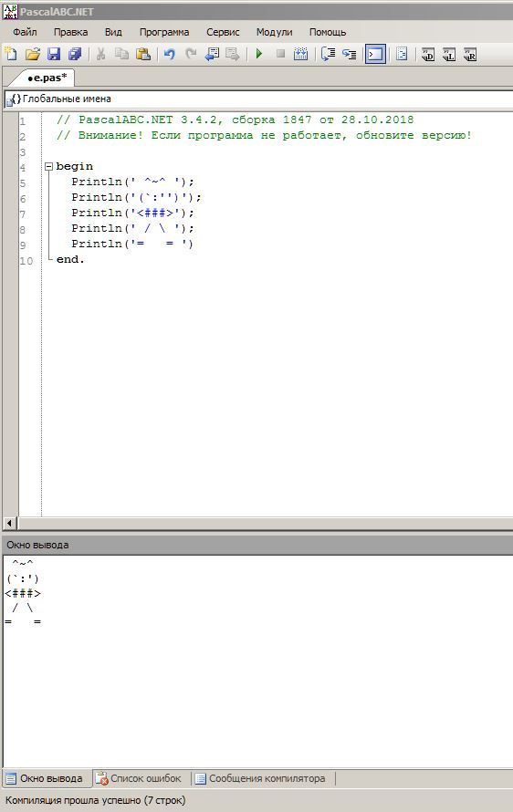Open the Сообщения компилятора tab
Image resolution: width=513 pixels, height=812 pixels.
point(263,778)
